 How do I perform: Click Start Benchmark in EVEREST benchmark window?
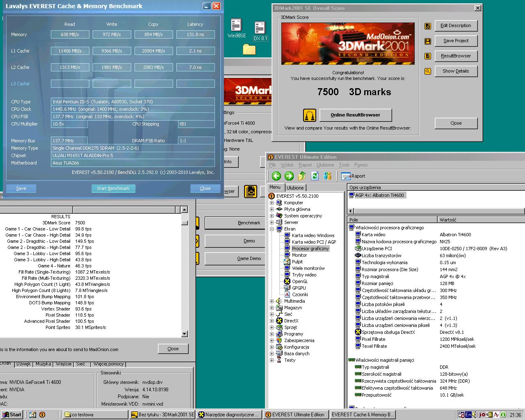(113, 188)
